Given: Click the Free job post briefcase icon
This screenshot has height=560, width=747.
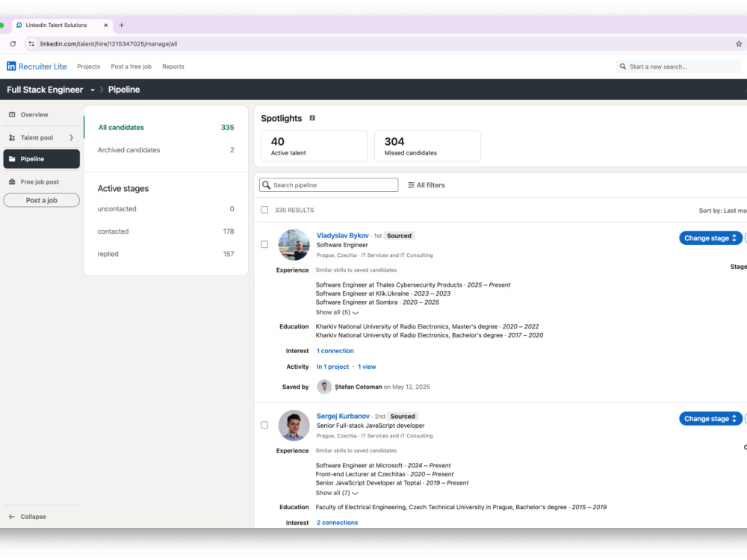Looking at the screenshot, I should 12,182.
